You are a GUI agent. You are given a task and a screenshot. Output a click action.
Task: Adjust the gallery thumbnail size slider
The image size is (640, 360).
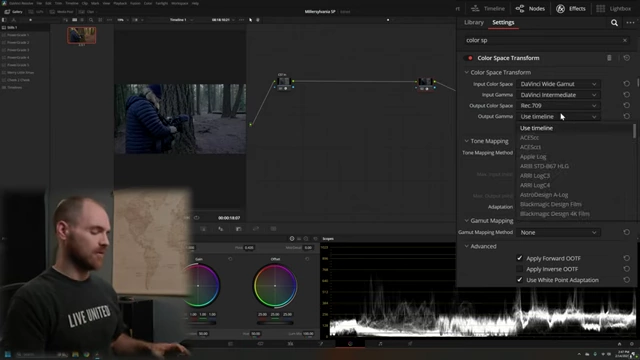31,20
